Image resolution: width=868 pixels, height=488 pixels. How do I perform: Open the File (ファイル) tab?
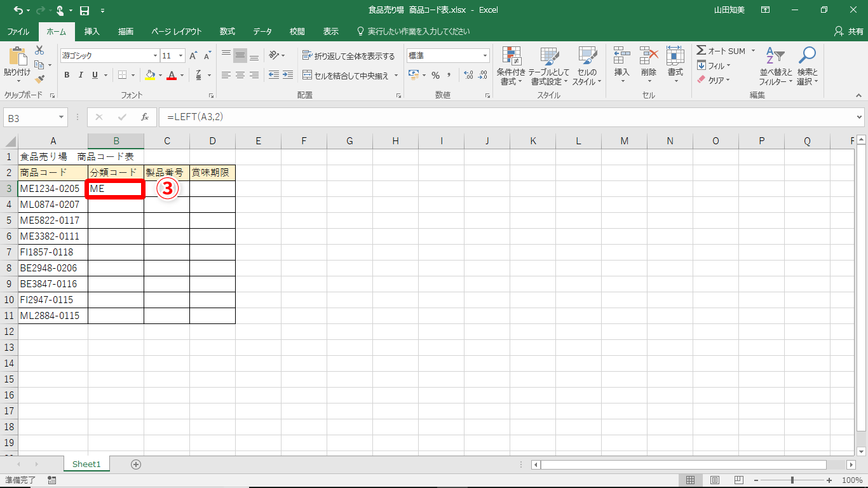tap(18, 31)
